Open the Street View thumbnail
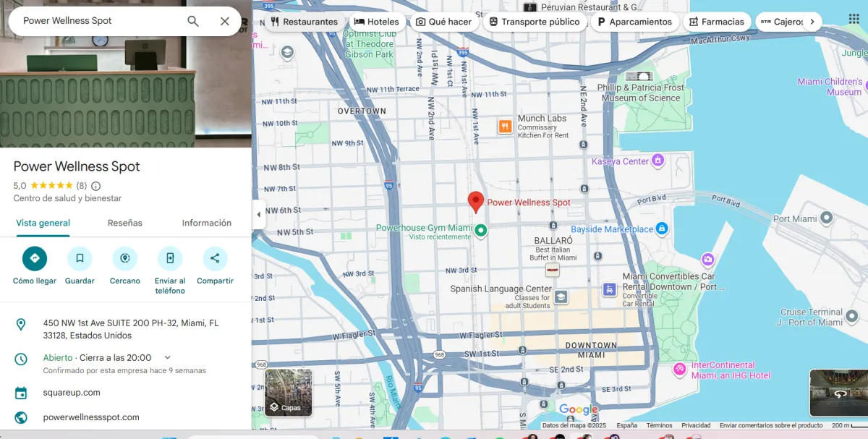This screenshot has width=868, height=439. [838, 393]
